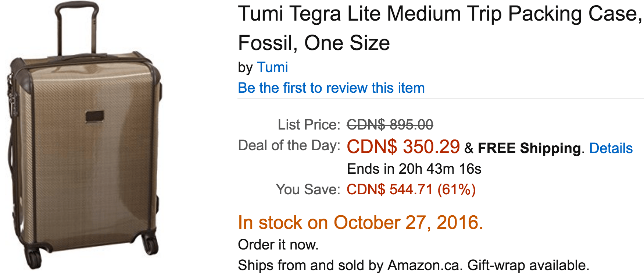This screenshot has height=276, width=644.
Task: Click the 'List Price:' label
Action: (309, 125)
